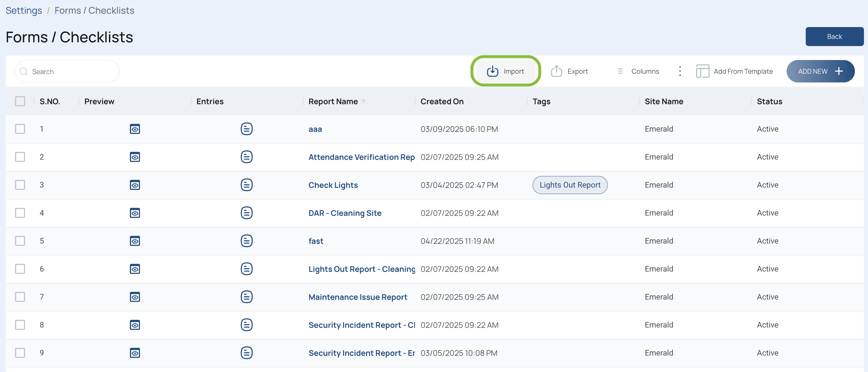Screen dimensions: 868x372
Task: Click the ADD NEW button
Action: click(820, 71)
